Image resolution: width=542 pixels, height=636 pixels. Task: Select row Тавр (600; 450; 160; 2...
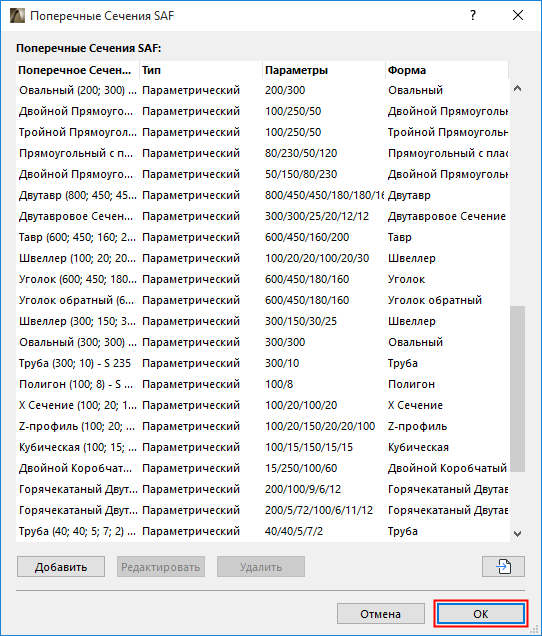[262, 237]
